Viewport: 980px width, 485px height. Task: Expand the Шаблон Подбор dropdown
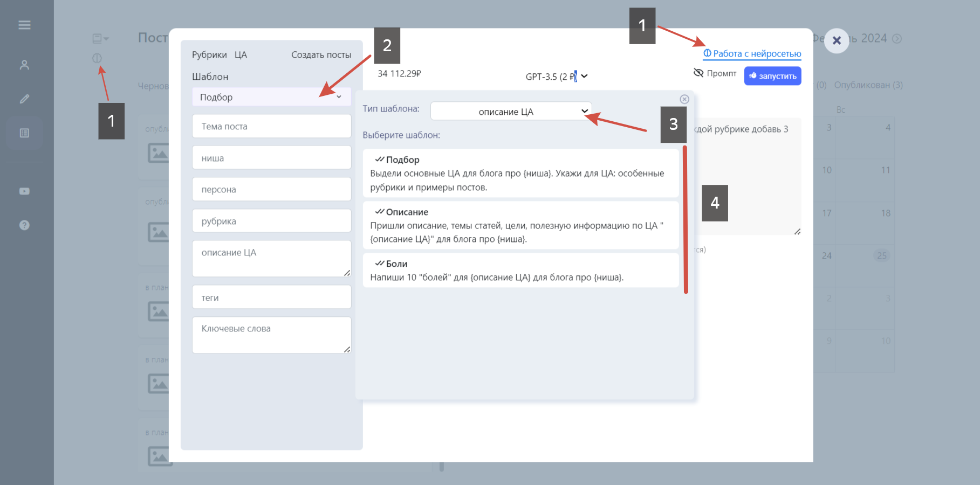(271, 97)
